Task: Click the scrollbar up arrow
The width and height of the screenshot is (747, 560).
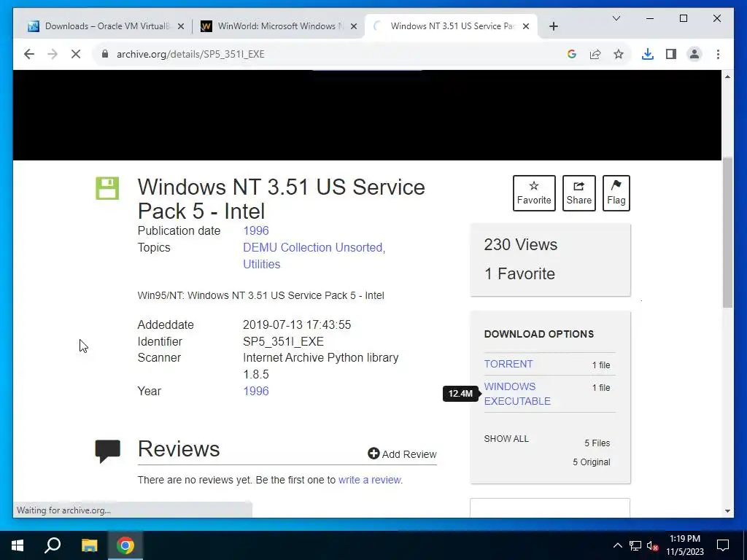Action: (727, 77)
